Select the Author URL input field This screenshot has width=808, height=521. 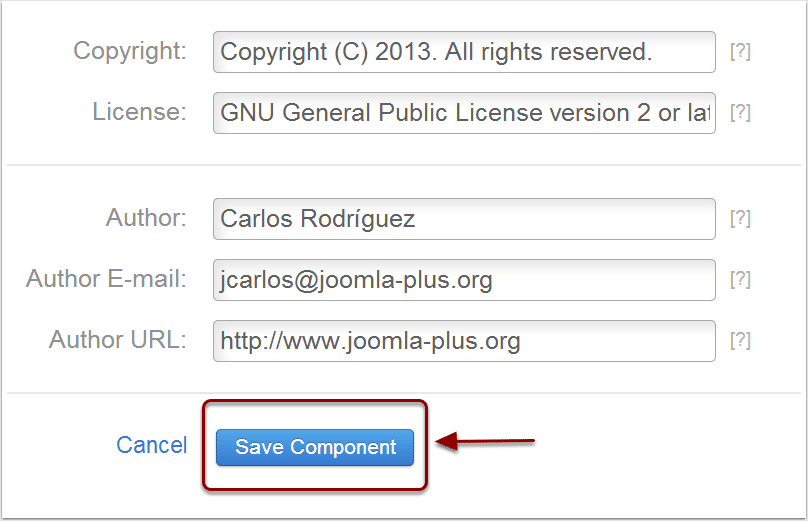pos(464,341)
